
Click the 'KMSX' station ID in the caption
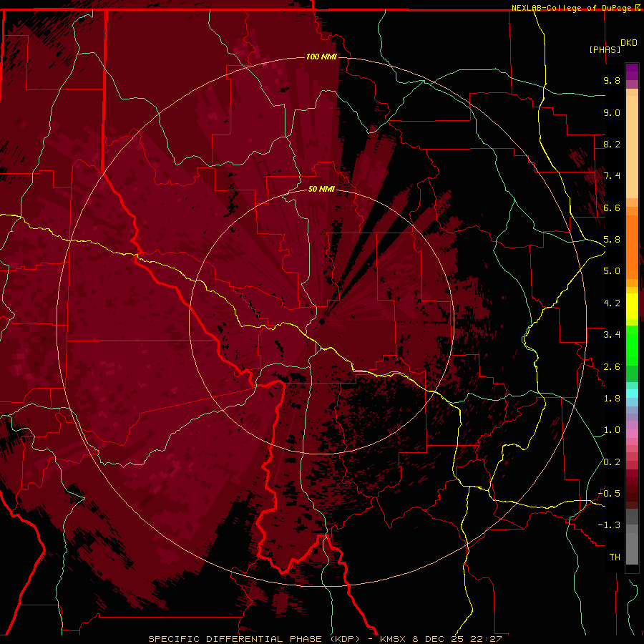click(394, 639)
